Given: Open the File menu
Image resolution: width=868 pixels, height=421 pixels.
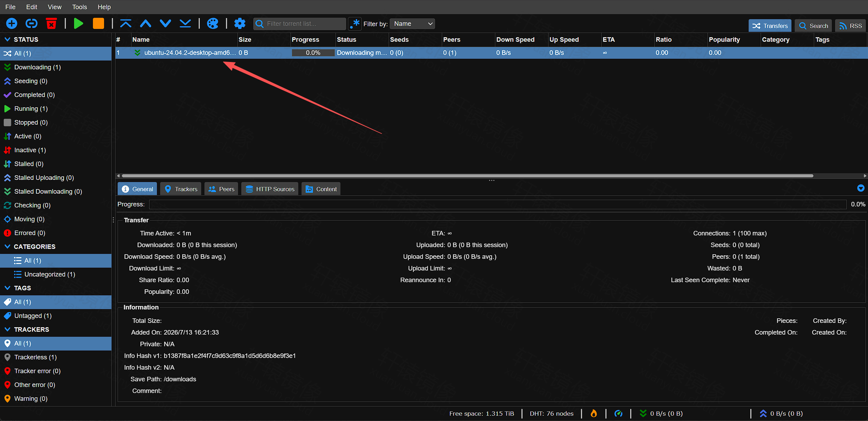Looking at the screenshot, I should (10, 7).
